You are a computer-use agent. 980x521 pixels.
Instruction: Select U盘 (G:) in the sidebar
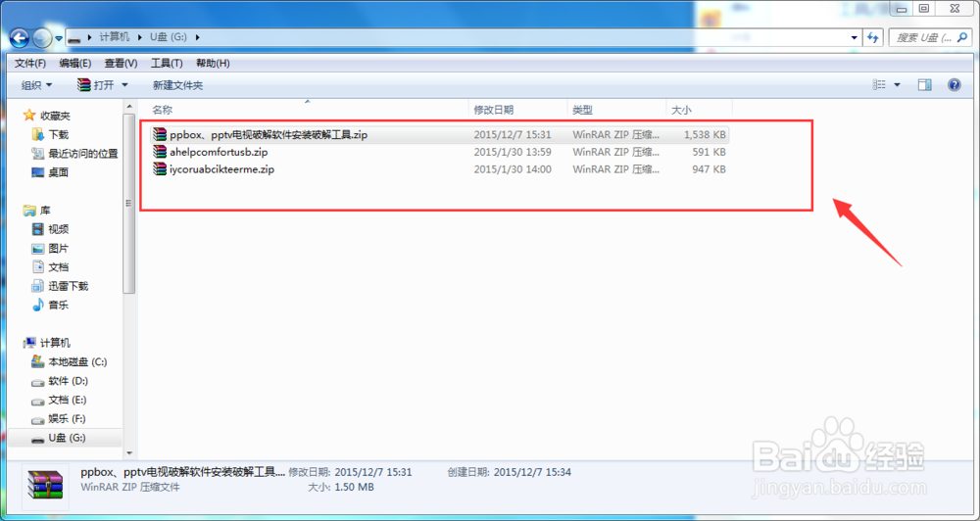[x=59, y=438]
